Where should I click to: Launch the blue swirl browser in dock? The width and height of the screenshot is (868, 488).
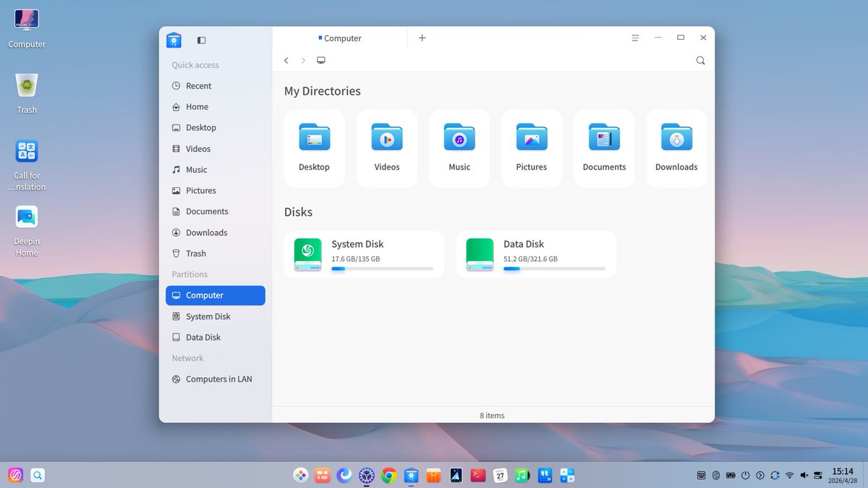tap(344, 475)
